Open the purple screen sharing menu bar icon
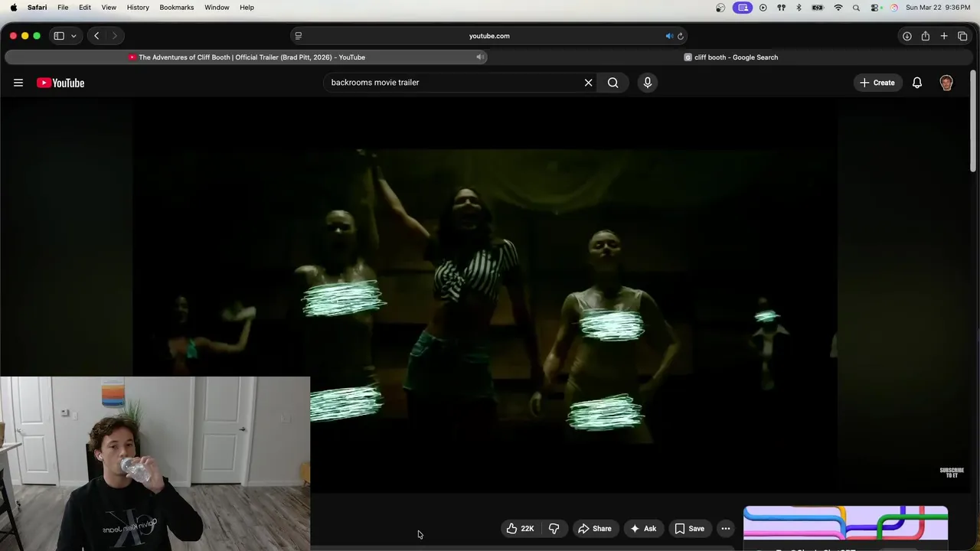 click(x=742, y=8)
